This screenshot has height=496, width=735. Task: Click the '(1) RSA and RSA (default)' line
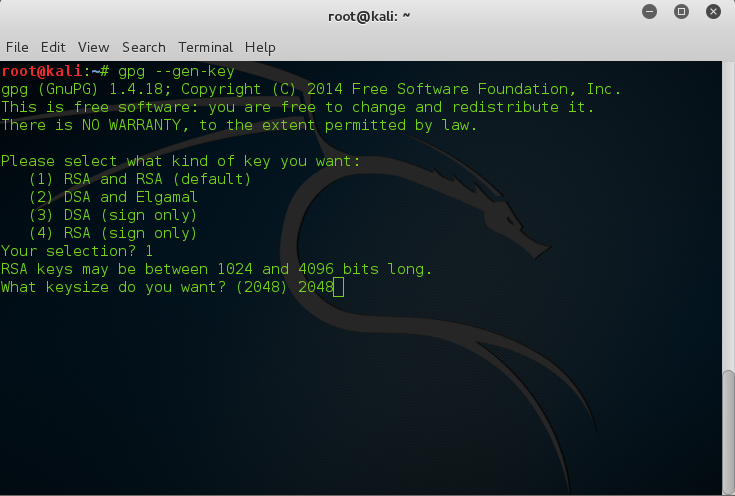pyautogui.click(x=140, y=180)
